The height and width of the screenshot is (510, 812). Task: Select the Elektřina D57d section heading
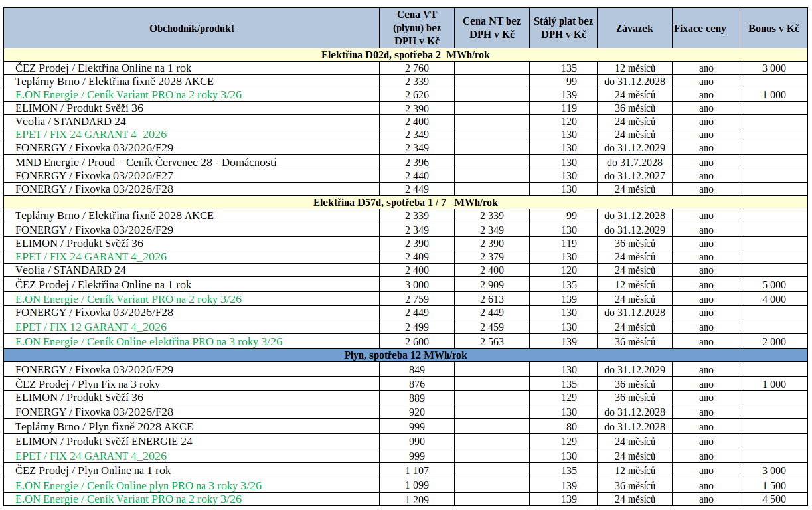pos(406,203)
